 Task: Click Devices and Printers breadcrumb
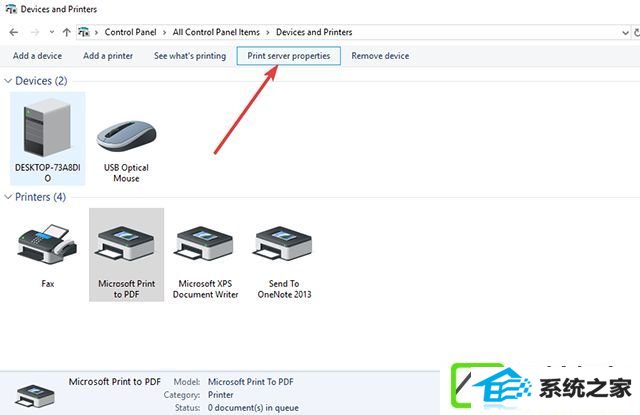tap(314, 32)
